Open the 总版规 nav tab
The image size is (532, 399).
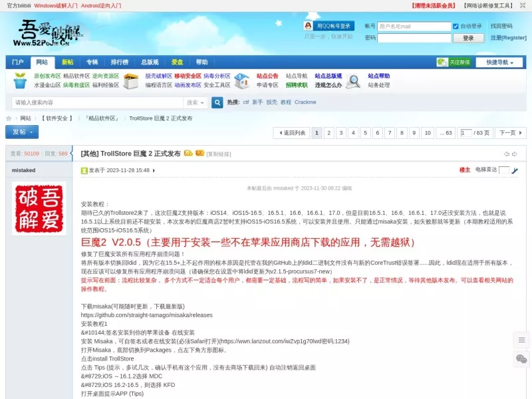click(x=150, y=62)
